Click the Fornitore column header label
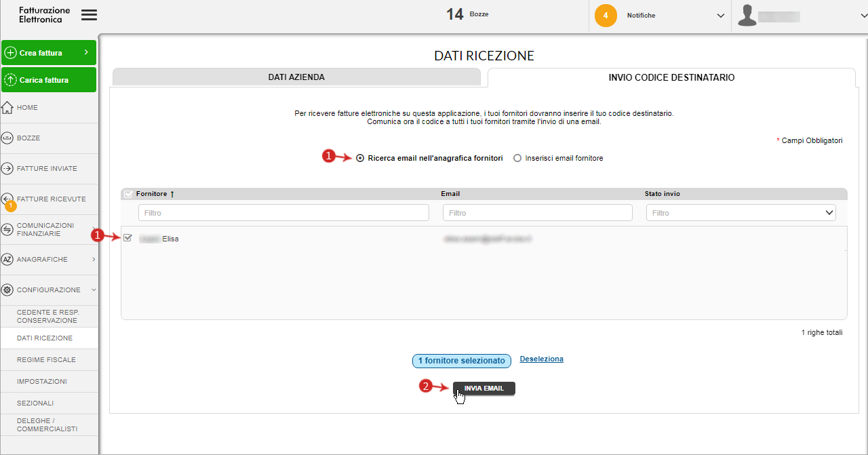This screenshot has width=868, height=455. pyautogui.click(x=151, y=194)
